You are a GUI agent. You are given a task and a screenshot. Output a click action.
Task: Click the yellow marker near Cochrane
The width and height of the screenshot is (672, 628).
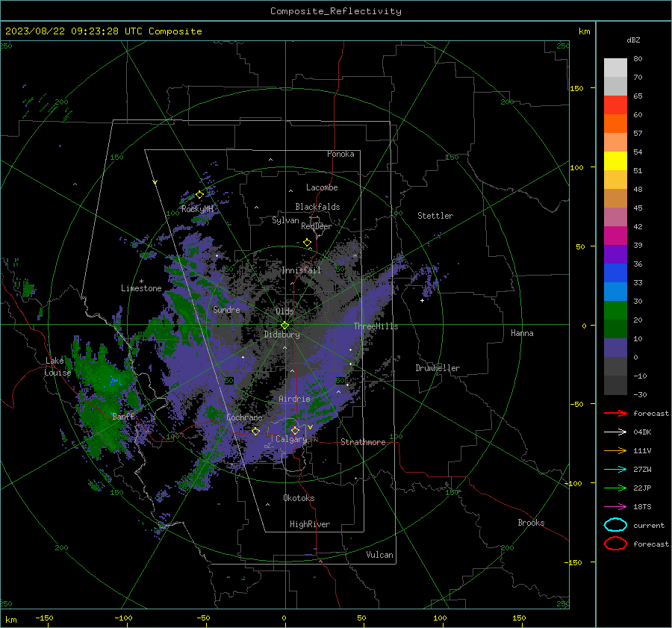256,431
